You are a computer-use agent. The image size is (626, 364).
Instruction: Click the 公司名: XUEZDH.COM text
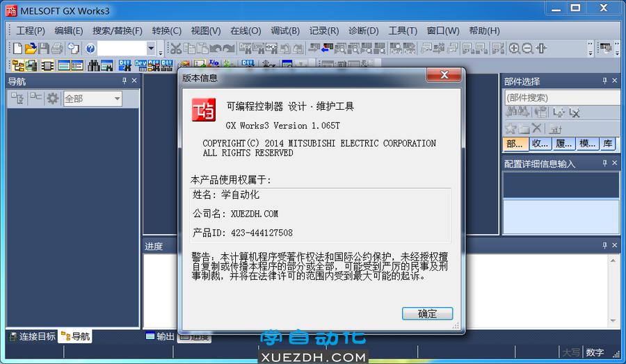235,214
